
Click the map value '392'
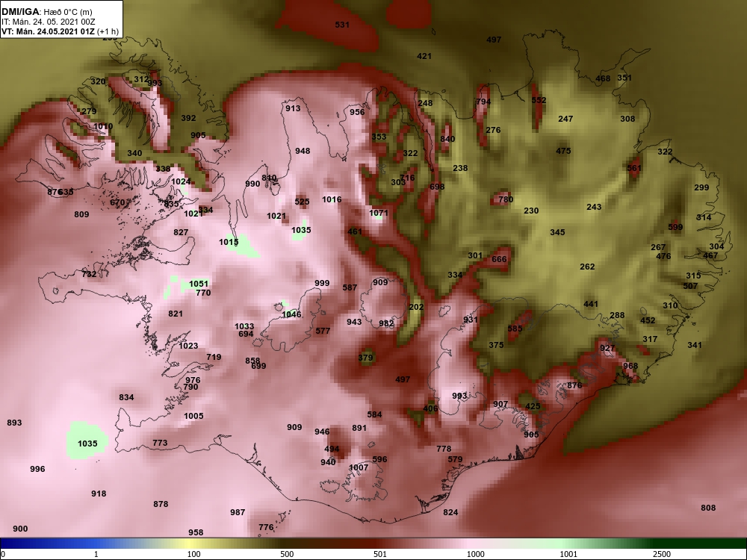(188, 119)
